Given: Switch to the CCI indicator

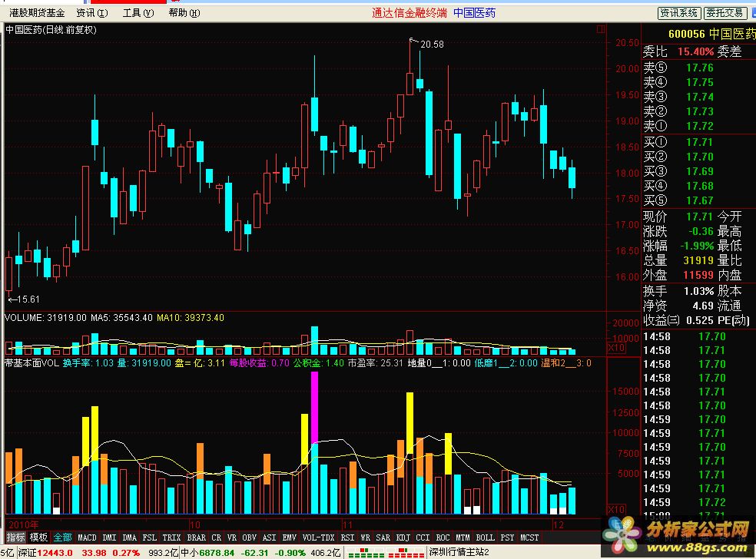Looking at the screenshot, I should coord(423,537).
